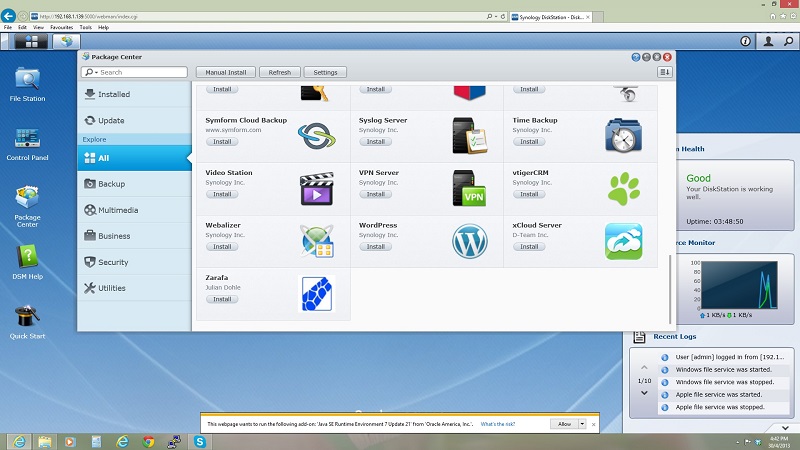
Task: Open browser Favourites menu
Action: click(x=61, y=27)
